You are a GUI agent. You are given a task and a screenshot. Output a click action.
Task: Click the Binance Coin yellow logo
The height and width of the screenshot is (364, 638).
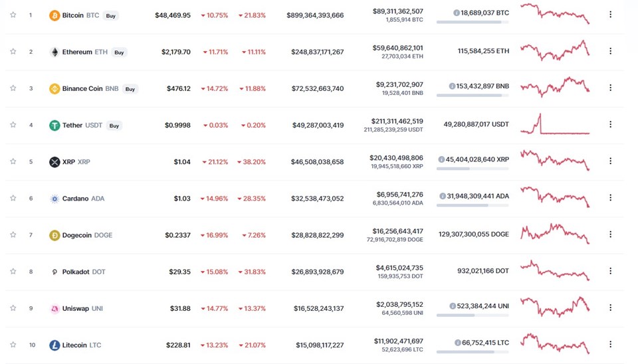pyautogui.click(x=54, y=88)
